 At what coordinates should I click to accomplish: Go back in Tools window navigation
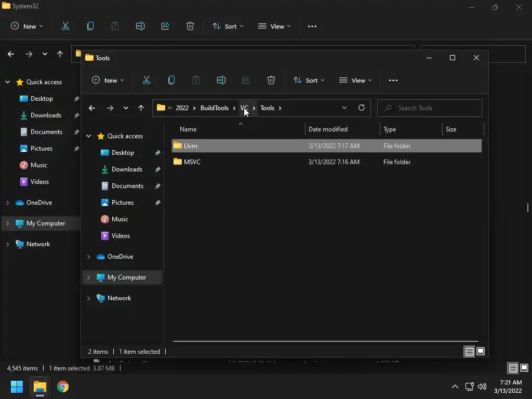tap(92, 108)
